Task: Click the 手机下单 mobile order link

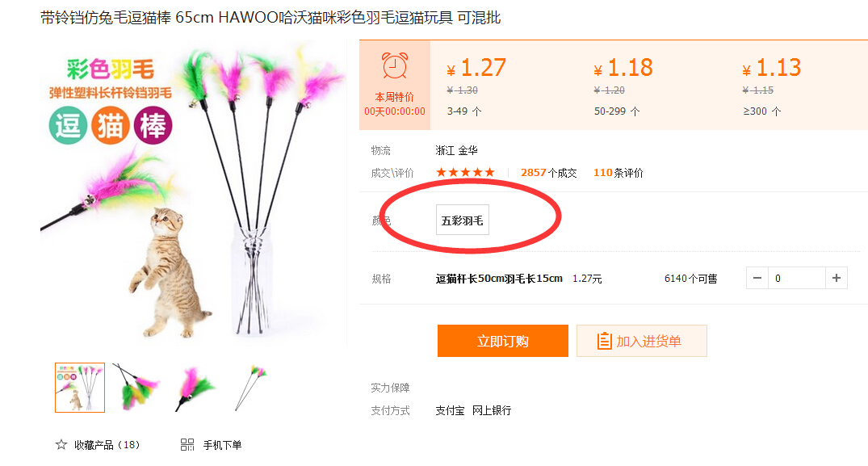Action: pyautogui.click(x=222, y=445)
